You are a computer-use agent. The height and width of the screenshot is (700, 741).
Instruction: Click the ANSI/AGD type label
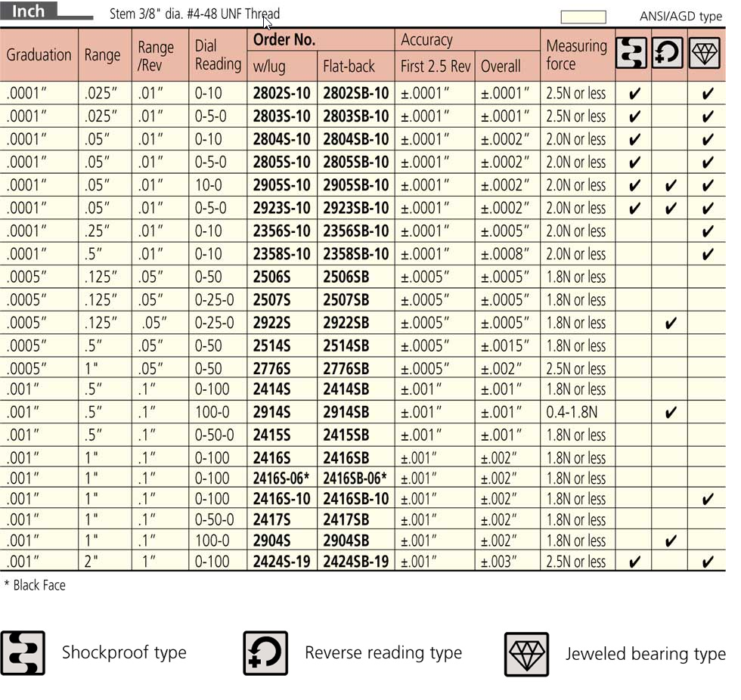[x=681, y=17]
